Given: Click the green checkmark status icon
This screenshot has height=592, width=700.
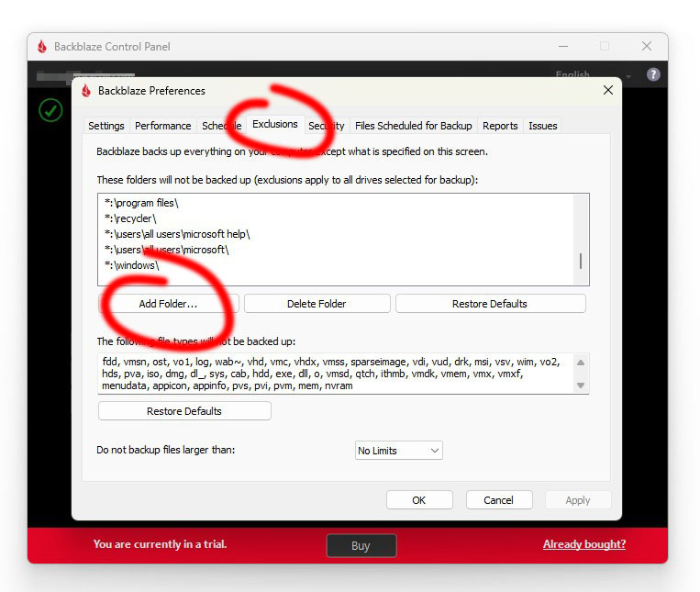Looking at the screenshot, I should pos(50,111).
